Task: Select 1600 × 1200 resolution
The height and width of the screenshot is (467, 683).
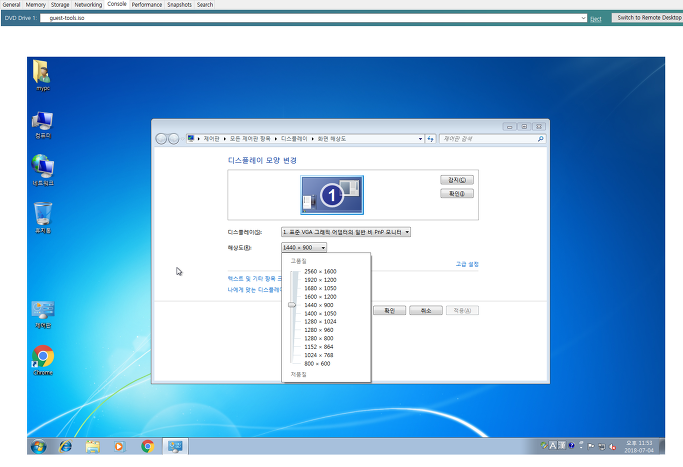Action: [x=320, y=297]
